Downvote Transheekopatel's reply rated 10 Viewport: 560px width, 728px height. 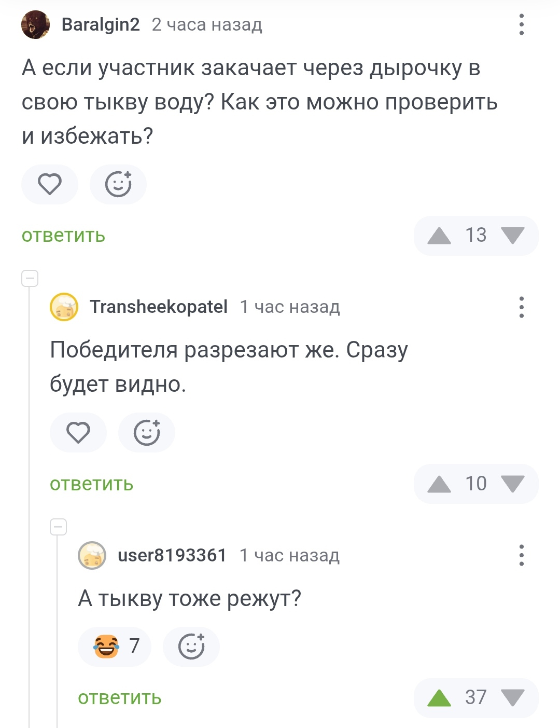tap(513, 484)
